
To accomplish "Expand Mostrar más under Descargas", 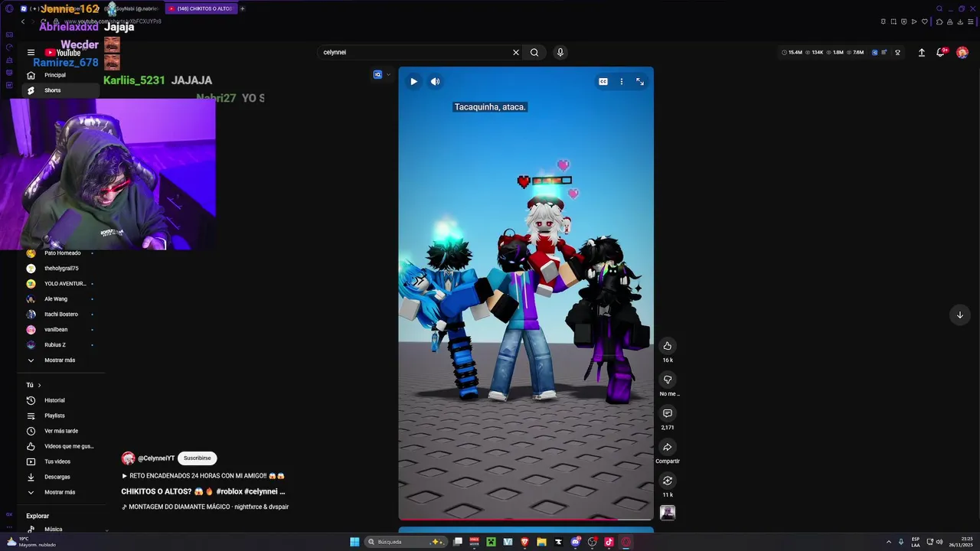I will 60,492.
